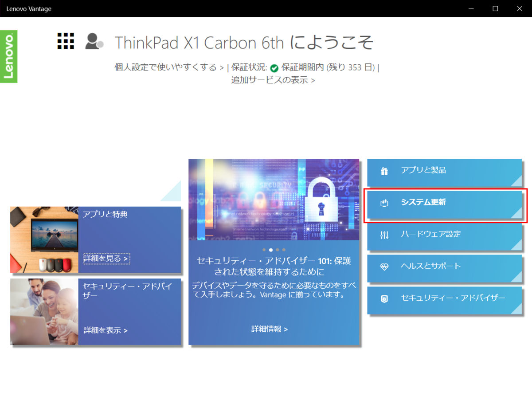Click the laptop photo in アプリと特典 card
The image size is (532, 408).
point(44,240)
